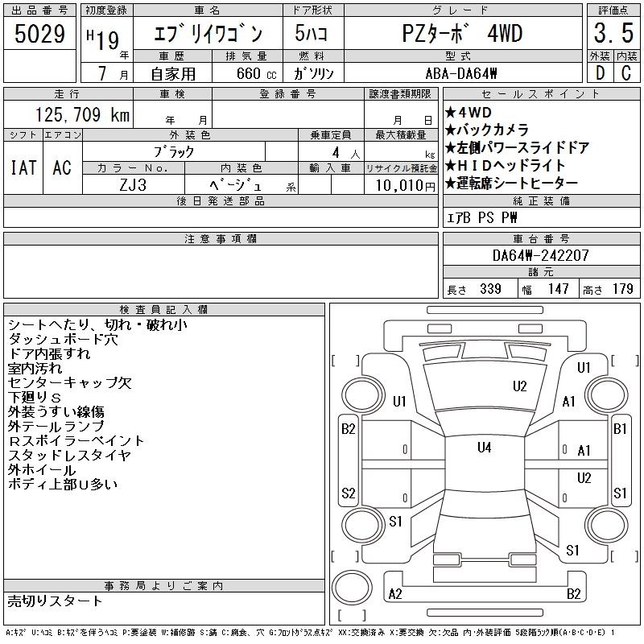
Task: Select the A2 scratch marker on the rear bumper
Action: (395, 594)
